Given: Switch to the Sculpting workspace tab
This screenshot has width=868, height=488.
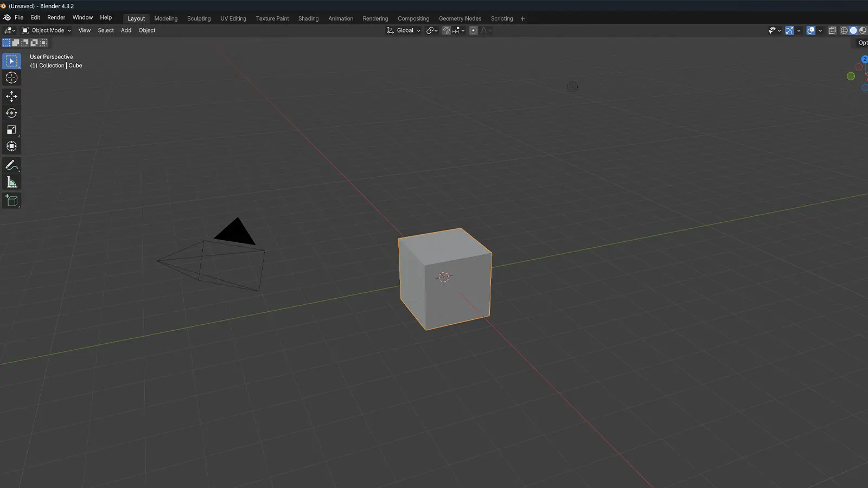Looking at the screenshot, I should click(x=199, y=18).
